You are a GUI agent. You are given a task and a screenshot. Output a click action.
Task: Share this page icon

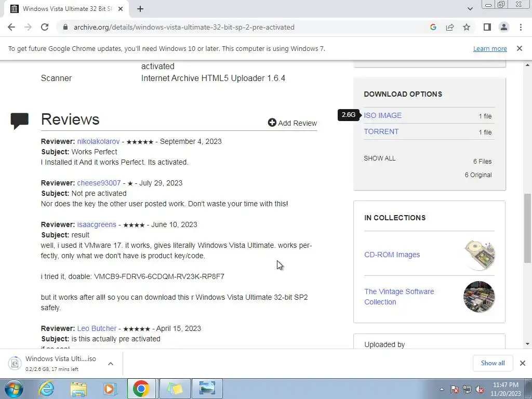point(450,27)
